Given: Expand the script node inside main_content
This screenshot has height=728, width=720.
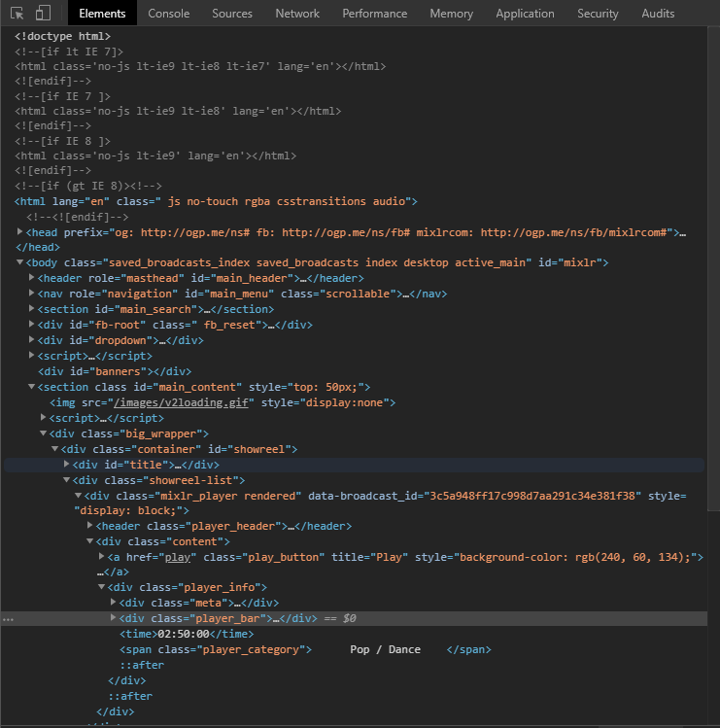Looking at the screenshot, I should click(x=43, y=417).
